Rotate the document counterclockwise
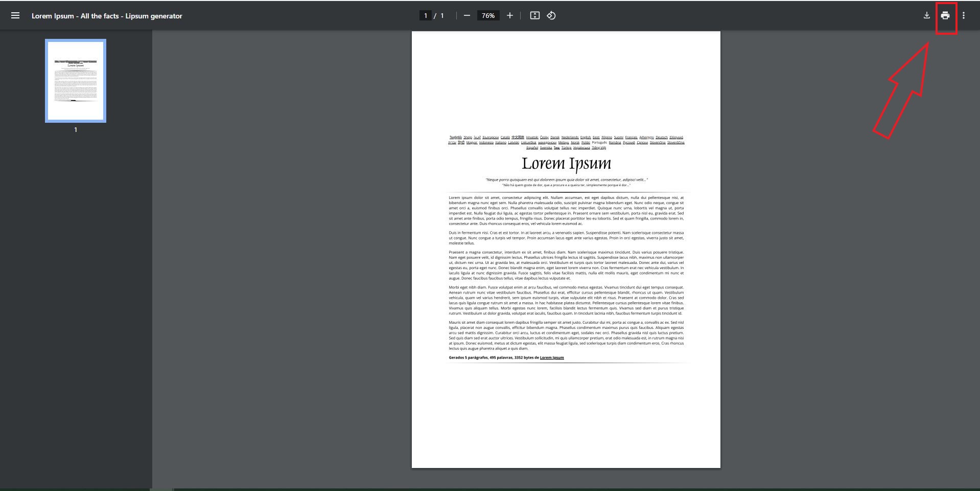 551,15
